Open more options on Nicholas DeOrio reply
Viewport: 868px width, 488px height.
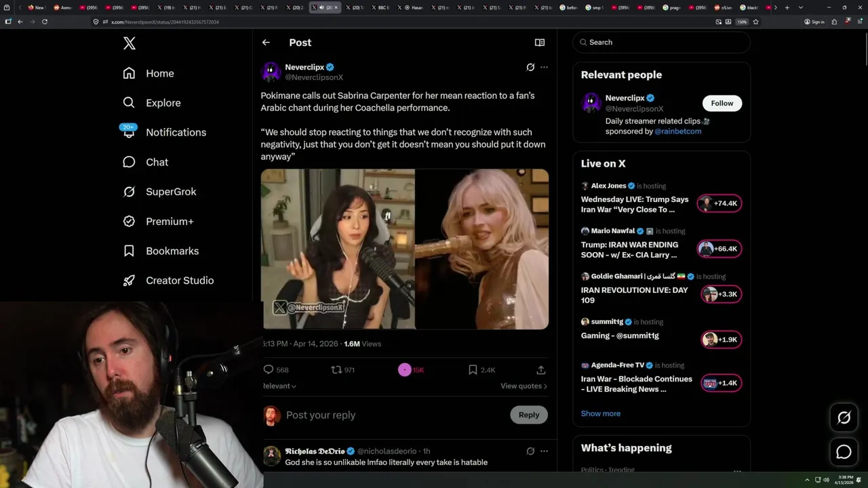544,451
